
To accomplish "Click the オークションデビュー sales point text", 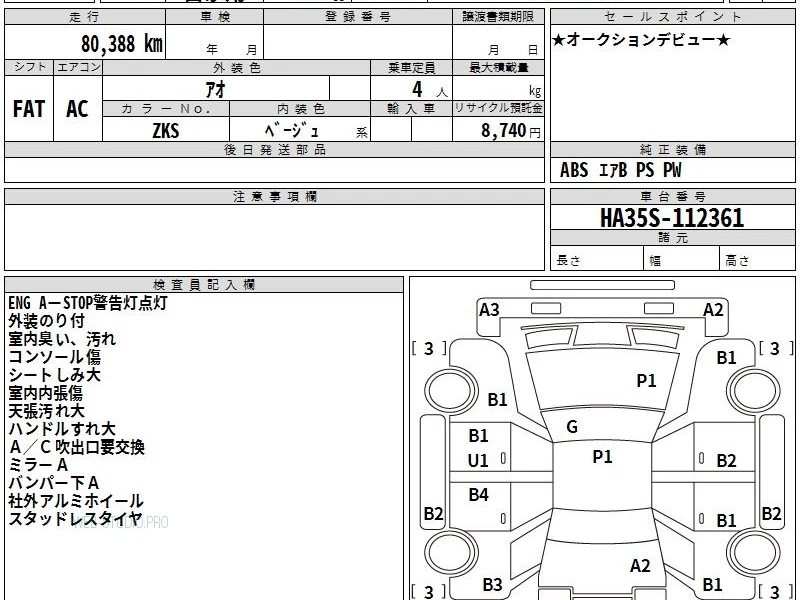I will 641,40.
